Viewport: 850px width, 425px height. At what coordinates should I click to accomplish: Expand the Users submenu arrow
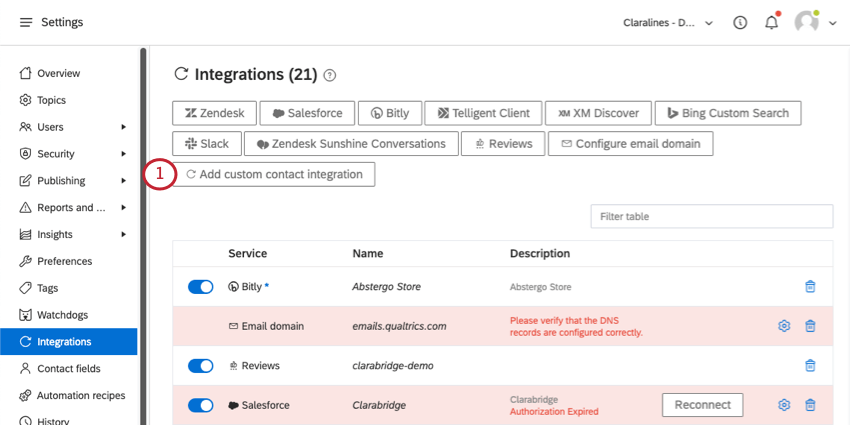coord(123,127)
